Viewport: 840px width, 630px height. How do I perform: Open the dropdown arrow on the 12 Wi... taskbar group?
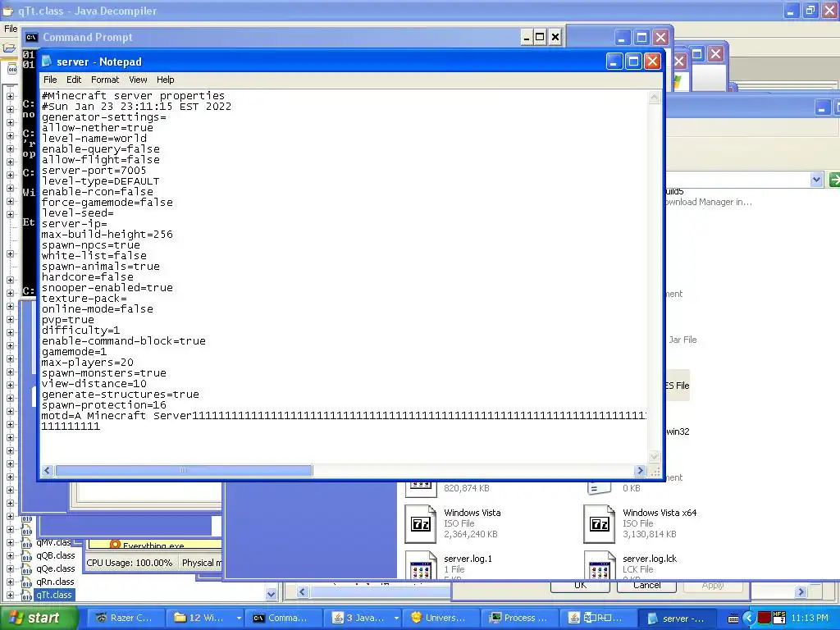(x=239, y=619)
